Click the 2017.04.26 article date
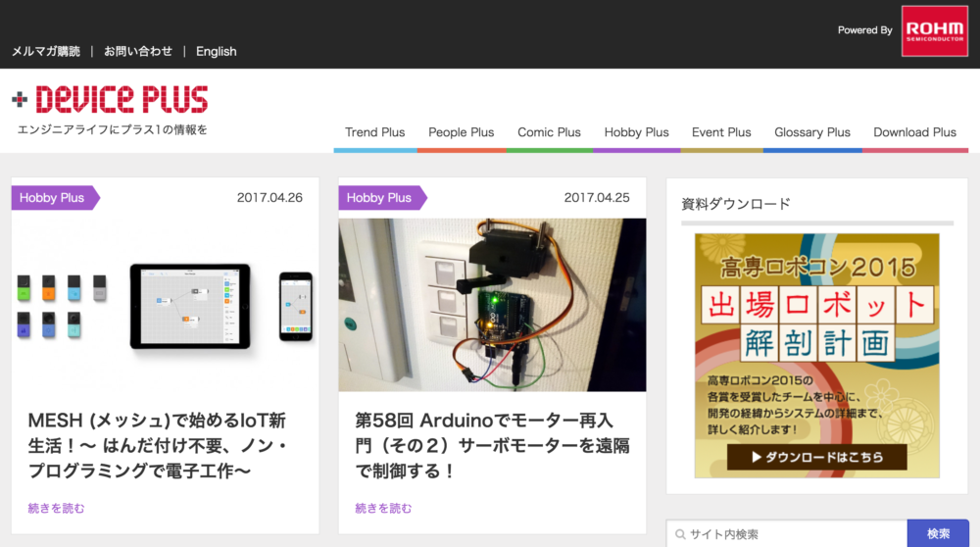980x547 pixels. [269, 198]
